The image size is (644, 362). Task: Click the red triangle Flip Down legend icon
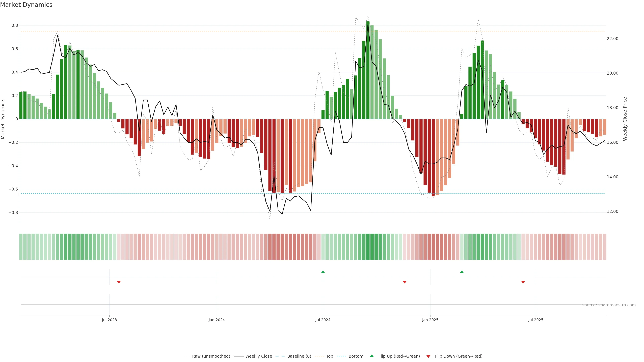coord(428,356)
